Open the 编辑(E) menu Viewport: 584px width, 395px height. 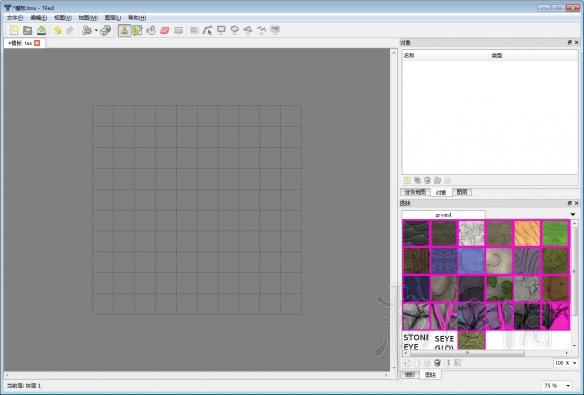[x=38, y=17]
